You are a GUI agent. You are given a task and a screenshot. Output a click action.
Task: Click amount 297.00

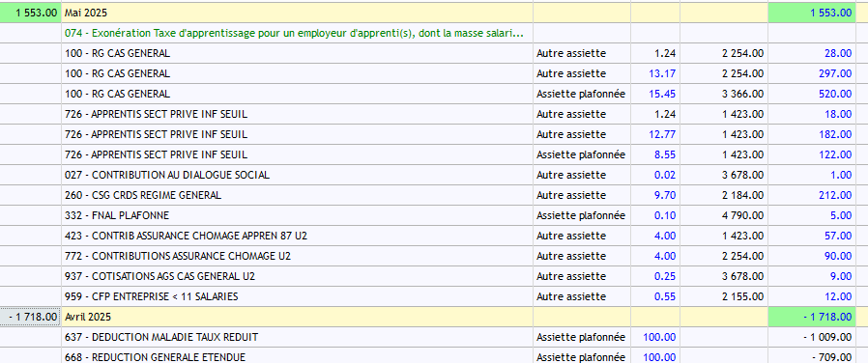[x=835, y=73]
